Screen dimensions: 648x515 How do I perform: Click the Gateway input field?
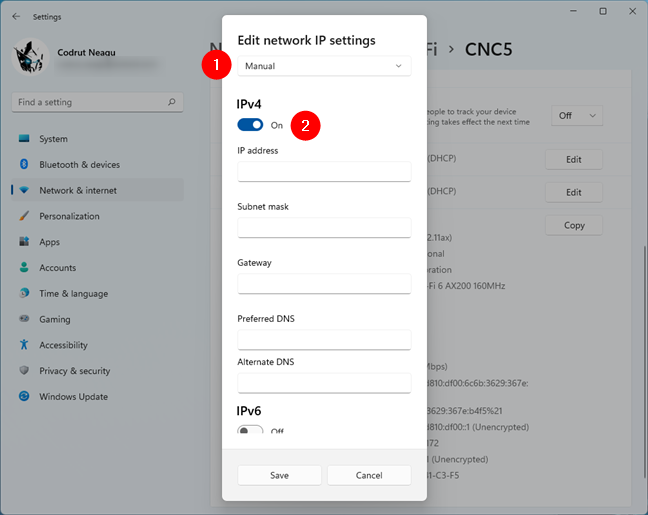(324, 284)
